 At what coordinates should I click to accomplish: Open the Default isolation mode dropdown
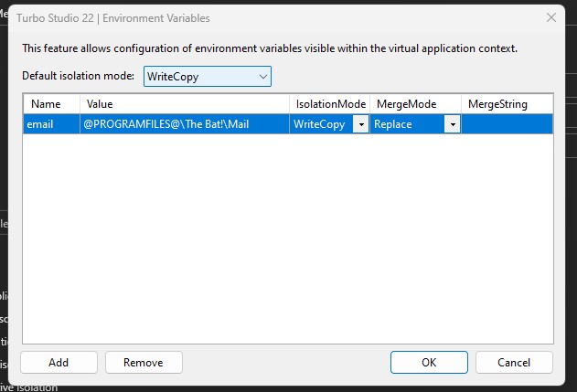click(208, 77)
